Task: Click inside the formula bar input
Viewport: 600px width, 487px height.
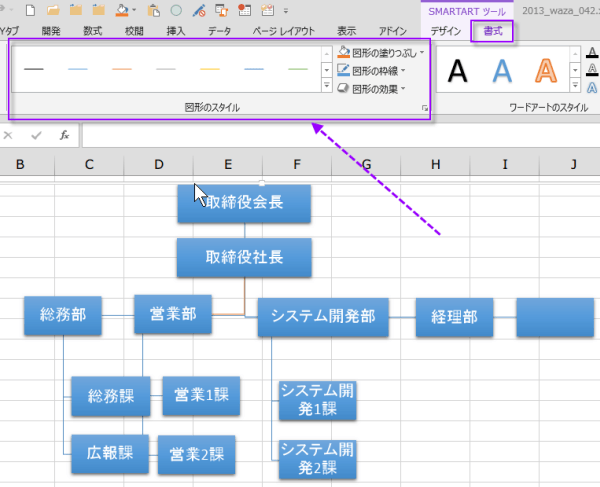Action: pyautogui.click(x=341, y=135)
